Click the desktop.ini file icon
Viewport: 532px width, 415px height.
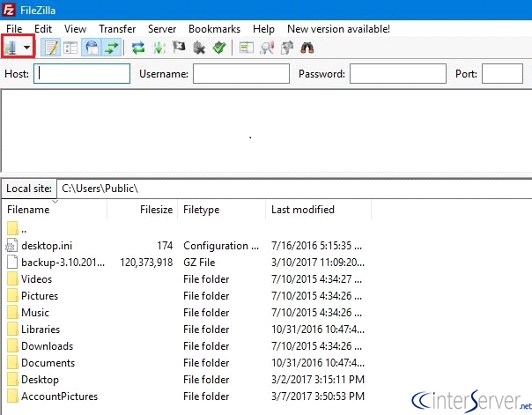11,245
